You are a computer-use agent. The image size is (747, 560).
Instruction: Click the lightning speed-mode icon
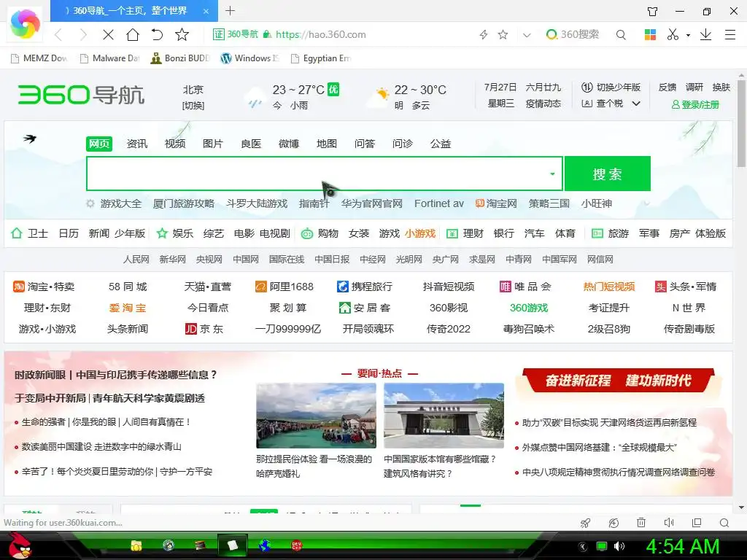(484, 34)
